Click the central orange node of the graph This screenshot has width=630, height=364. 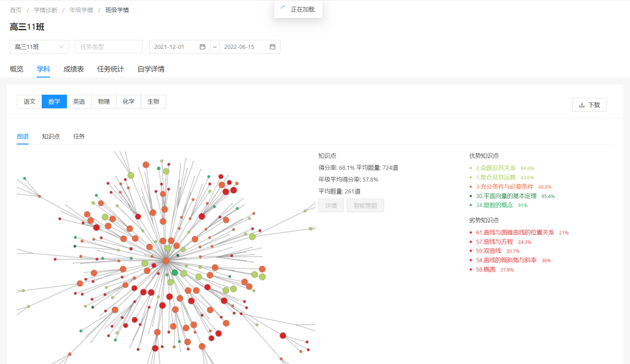(x=166, y=261)
